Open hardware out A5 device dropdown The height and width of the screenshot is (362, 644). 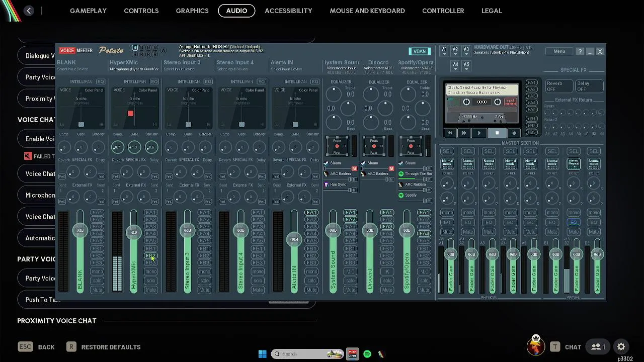[466, 65]
